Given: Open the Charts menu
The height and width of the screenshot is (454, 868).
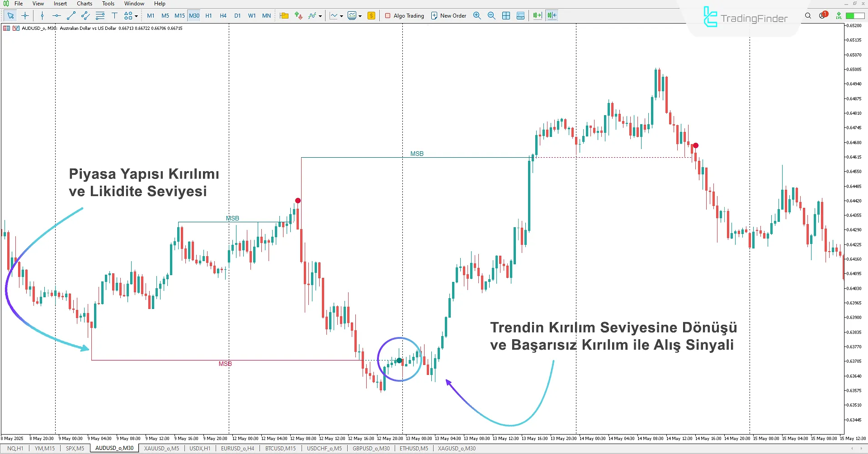Looking at the screenshot, I should (84, 3).
